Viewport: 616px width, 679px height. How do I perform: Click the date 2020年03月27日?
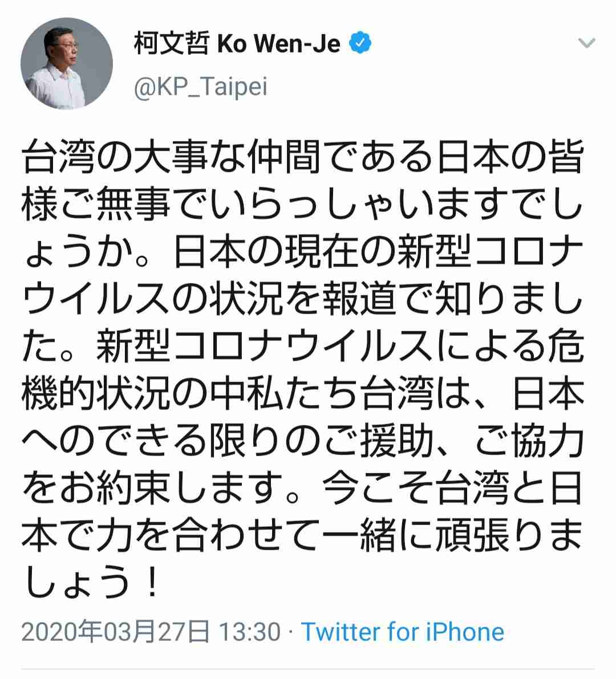pos(115,632)
